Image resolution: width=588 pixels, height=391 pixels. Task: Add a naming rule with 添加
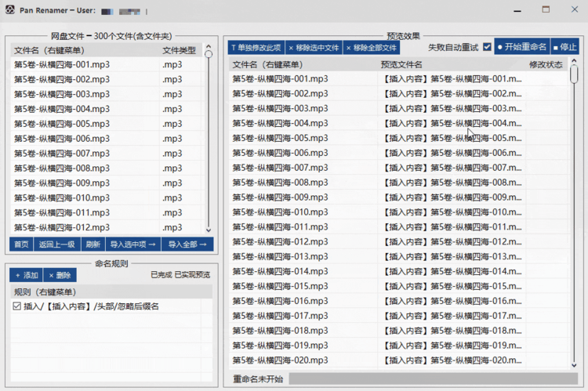(26, 275)
